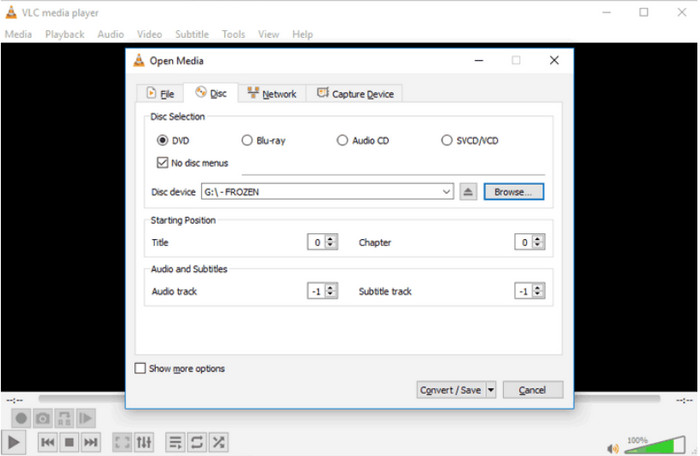This screenshot has height=456, width=700.
Task: Eject the disc with eject button
Action: pyautogui.click(x=468, y=192)
